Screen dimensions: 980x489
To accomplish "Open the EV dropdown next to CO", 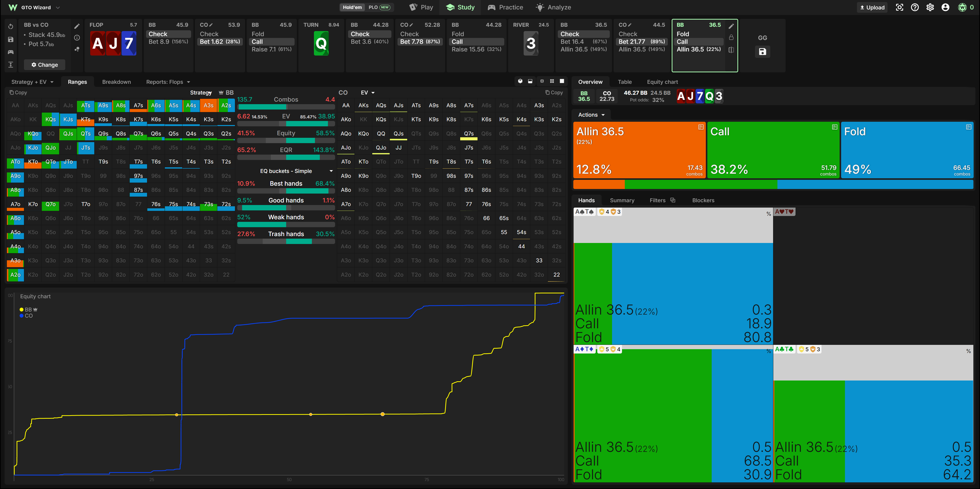I will [367, 92].
